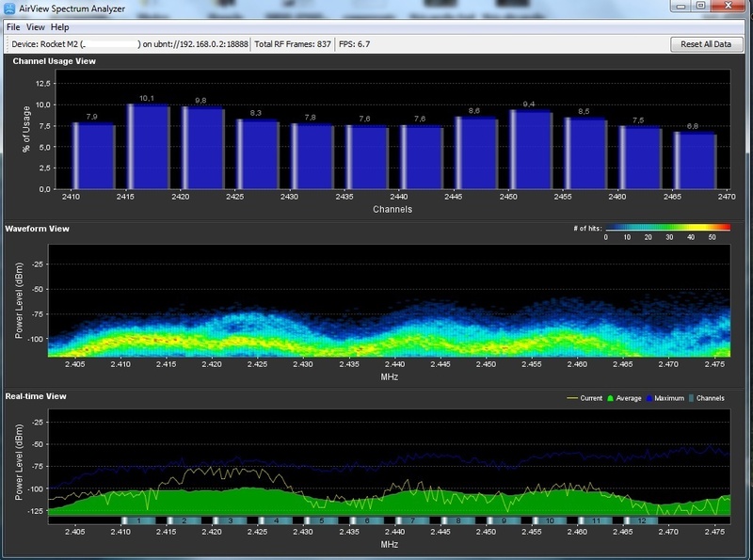This screenshot has width=753, height=560.
Task: Click the 9.4 percent usage bar
Action: click(530, 150)
